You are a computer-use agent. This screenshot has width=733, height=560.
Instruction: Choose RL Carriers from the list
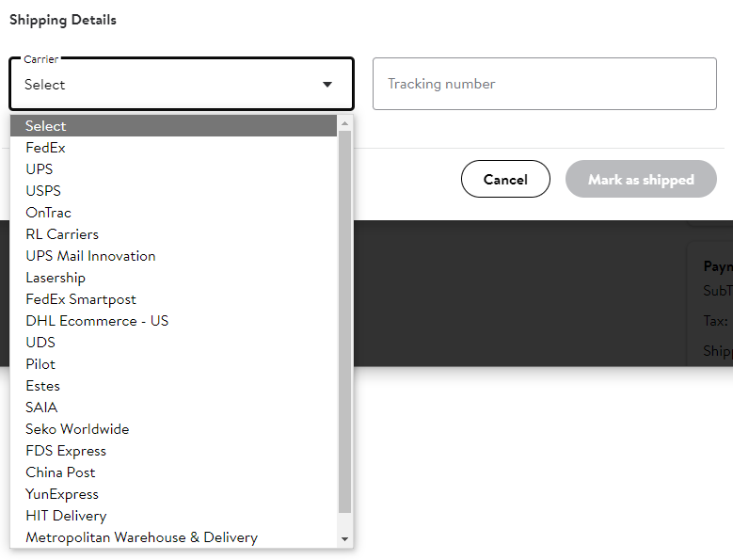62,234
